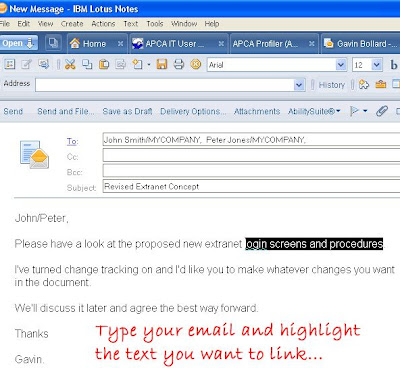
Task: Click the thumbnails icon beside Open button
Action: pos(53,43)
